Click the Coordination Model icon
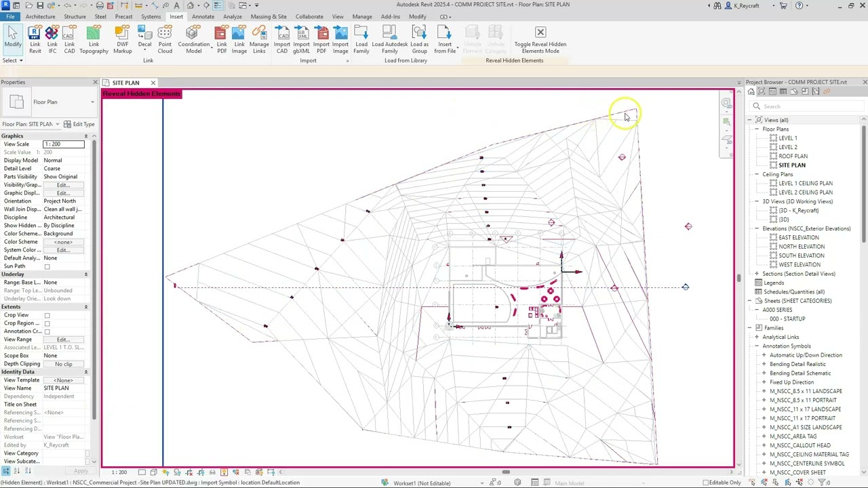Image resolution: width=868 pixels, height=488 pixels. pyautogui.click(x=193, y=39)
